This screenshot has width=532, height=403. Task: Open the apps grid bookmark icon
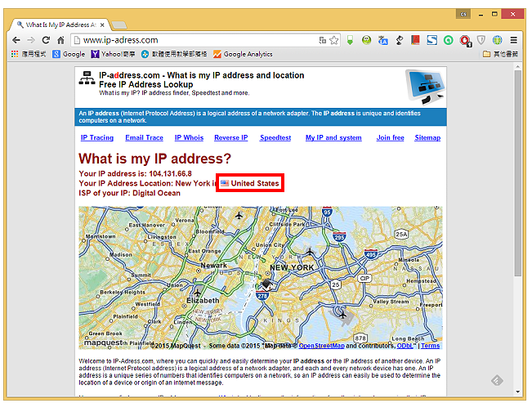[x=15, y=54]
